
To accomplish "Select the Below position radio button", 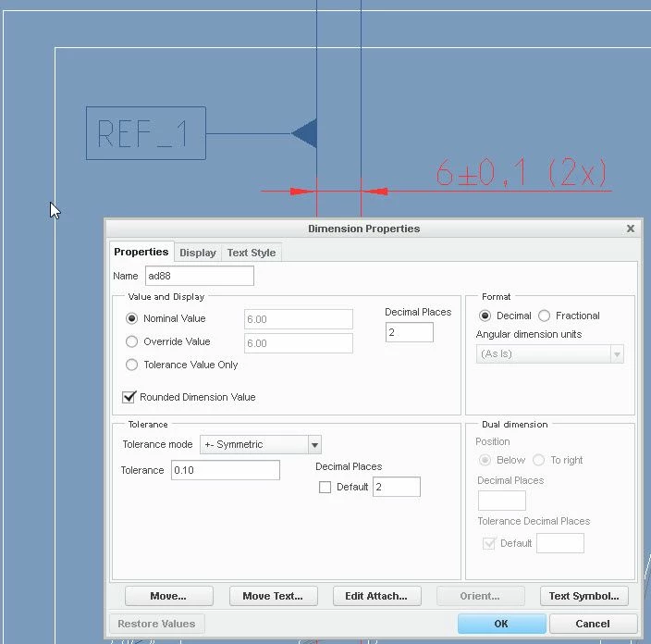I will coord(485,460).
